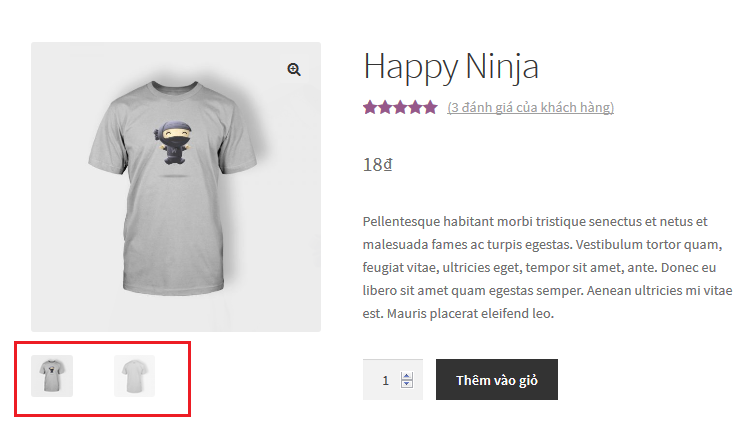Click the second star in the rating
Screen dimensions: 751x435
385,107
